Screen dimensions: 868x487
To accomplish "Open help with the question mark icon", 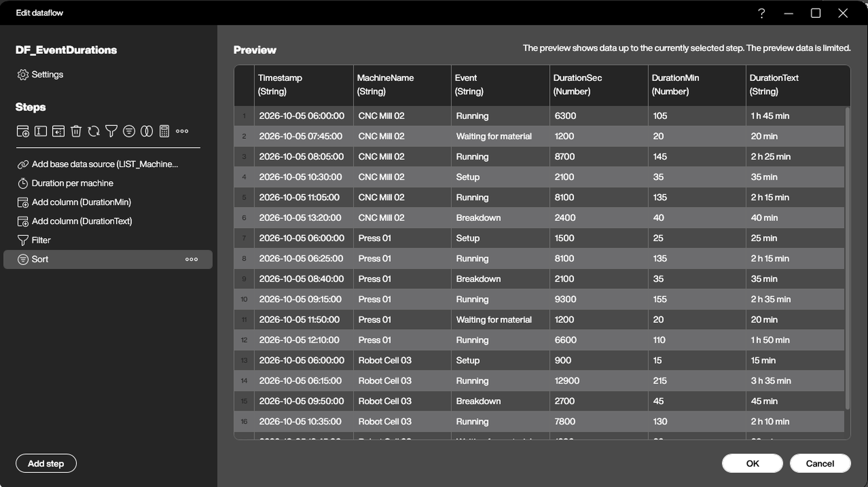I will pos(762,13).
